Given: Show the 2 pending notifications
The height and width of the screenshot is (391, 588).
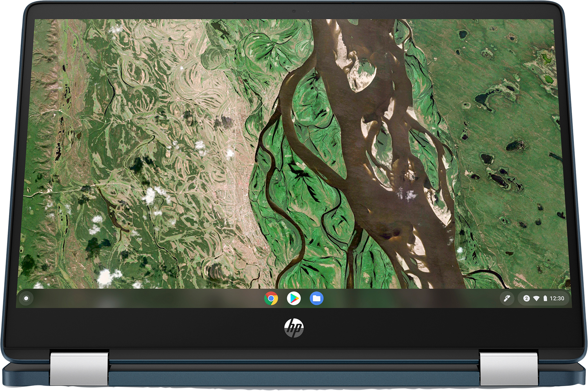Looking at the screenshot, I should click(526, 299).
